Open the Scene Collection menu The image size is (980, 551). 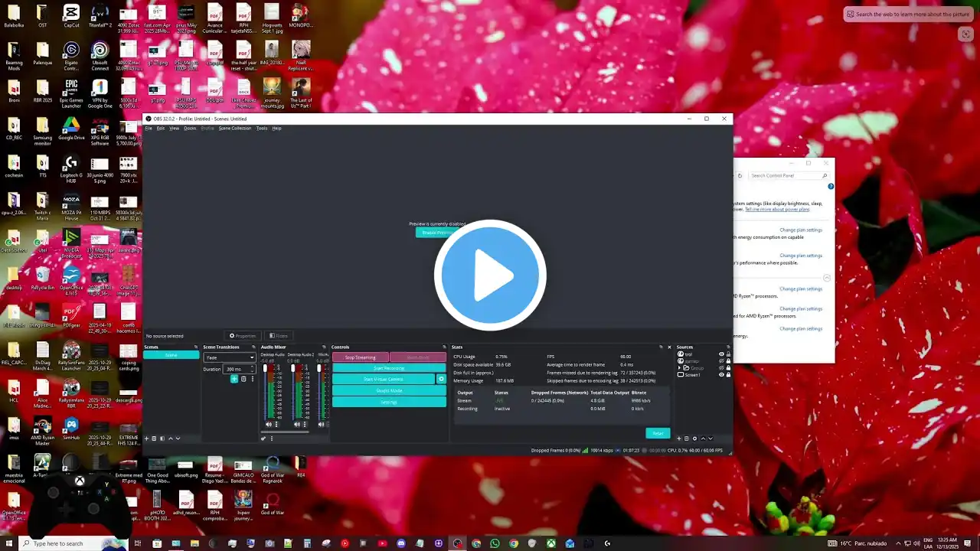[x=235, y=128]
